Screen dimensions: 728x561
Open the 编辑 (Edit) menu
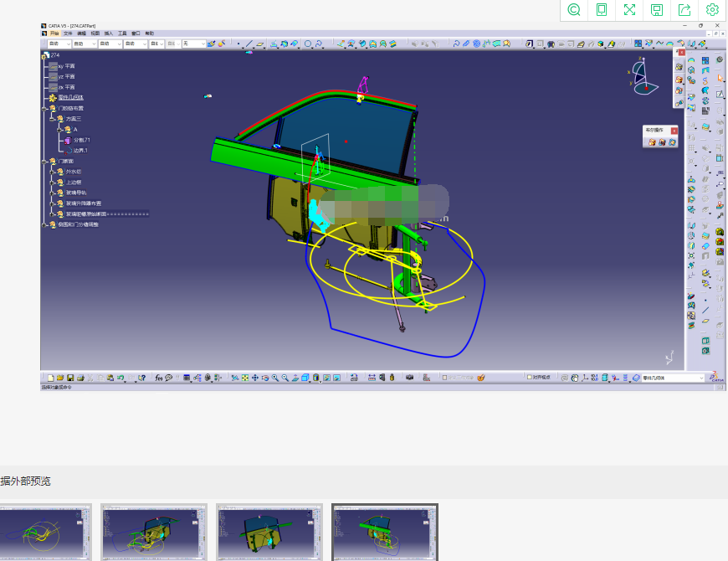tap(81, 33)
